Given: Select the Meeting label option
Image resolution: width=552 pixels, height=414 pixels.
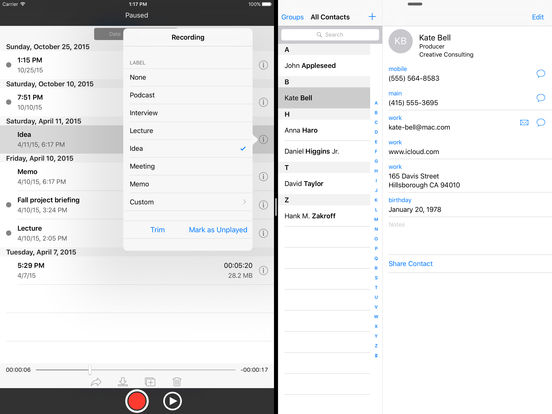Looking at the screenshot, I should pyautogui.click(x=188, y=166).
